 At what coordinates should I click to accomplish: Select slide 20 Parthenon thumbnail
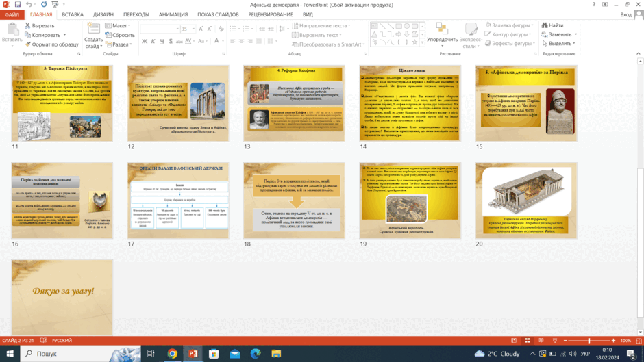coord(526,201)
